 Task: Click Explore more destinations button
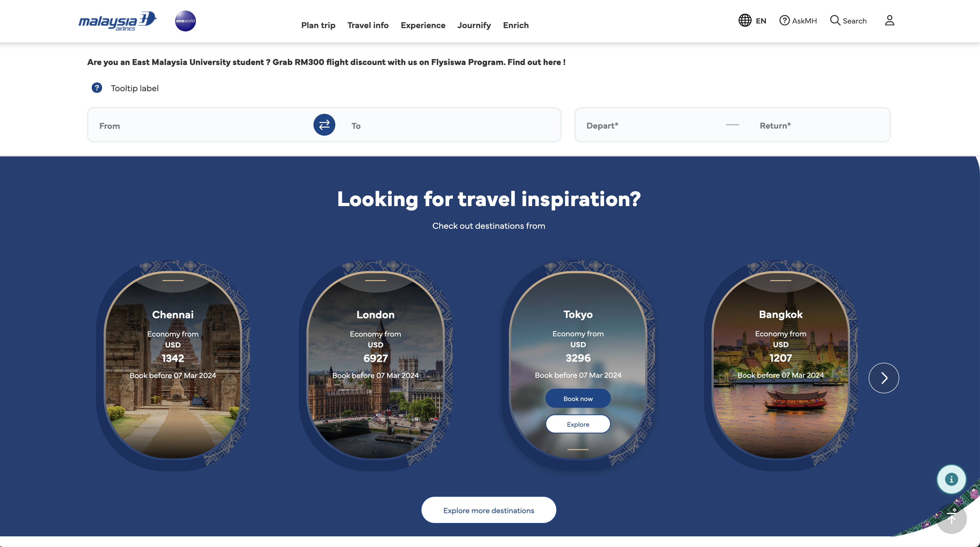coord(488,510)
